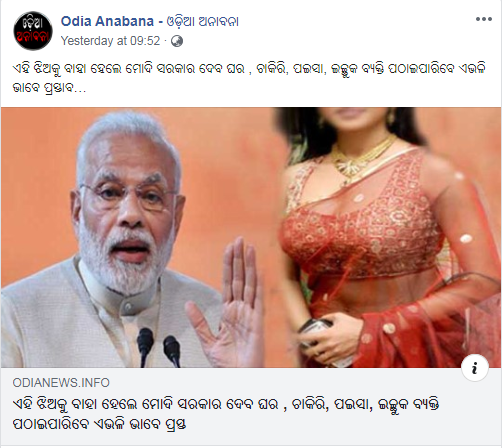Open the Odia Anabana page name link
This screenshot has height=448, width=502.
click(x=107, y=21)
